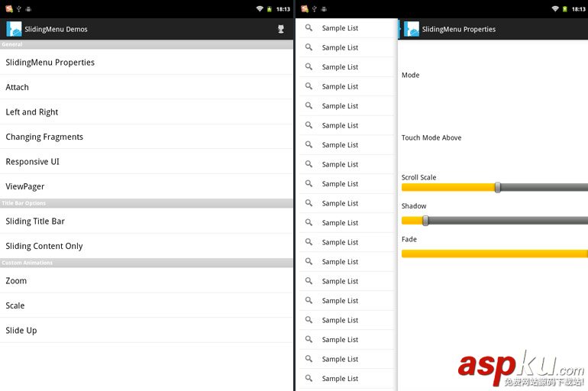
Task: Open the Left and Right demo
Action: pyautogui.click(x=32, y=111)
